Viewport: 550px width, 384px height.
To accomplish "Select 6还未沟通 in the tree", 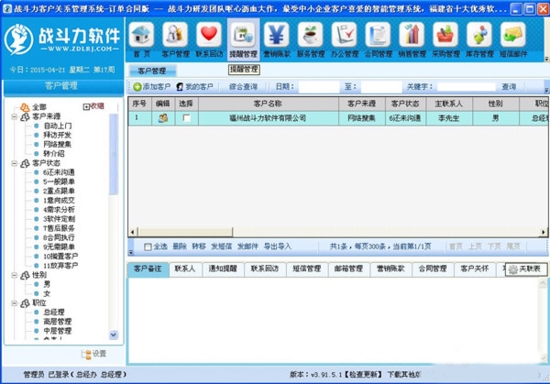I will click(59, 173).
